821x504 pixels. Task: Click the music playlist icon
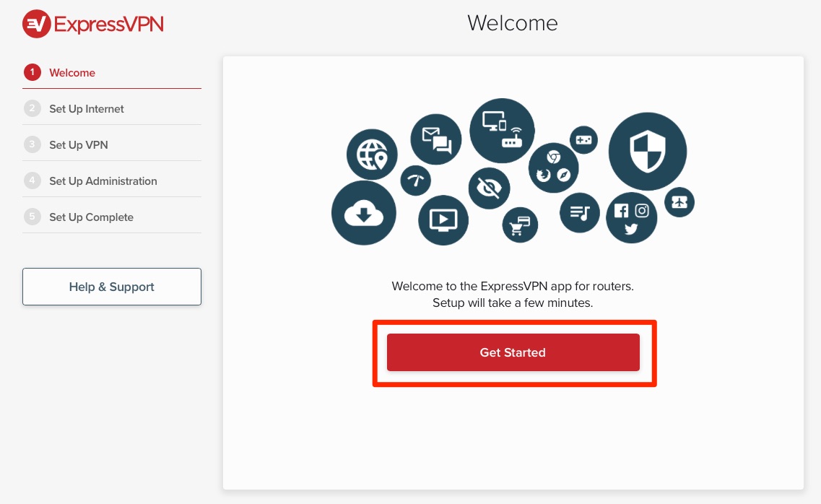(580, 213)
